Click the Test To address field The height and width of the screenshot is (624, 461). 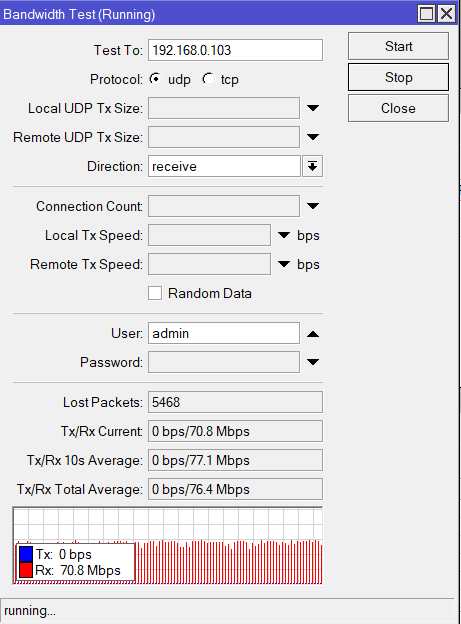(235, 50)
